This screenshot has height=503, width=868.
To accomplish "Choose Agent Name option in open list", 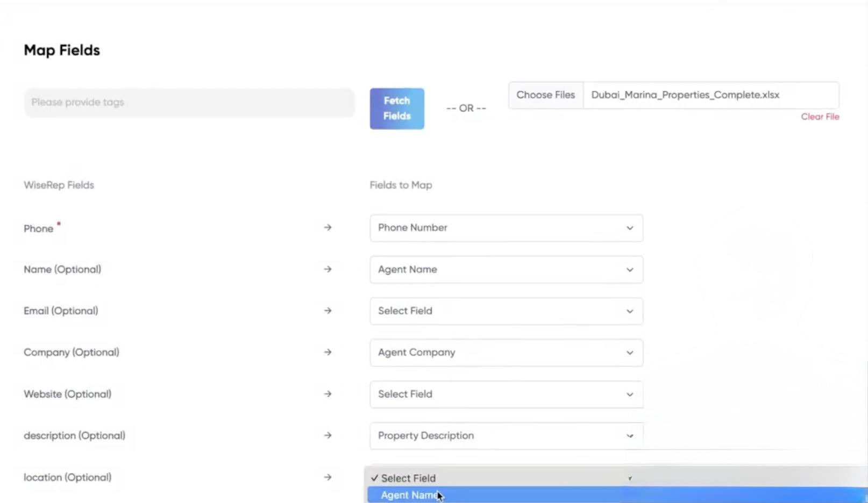I will [x=409, y=495].
